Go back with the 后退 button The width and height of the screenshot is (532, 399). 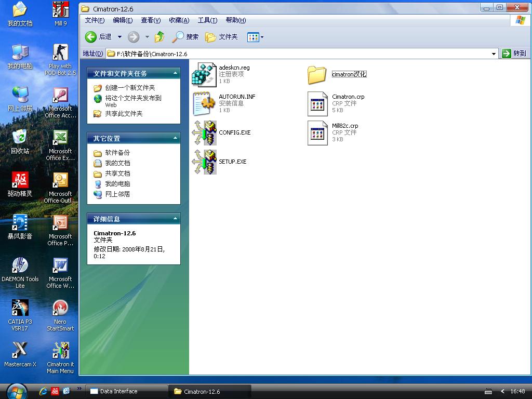pos(98,37)
